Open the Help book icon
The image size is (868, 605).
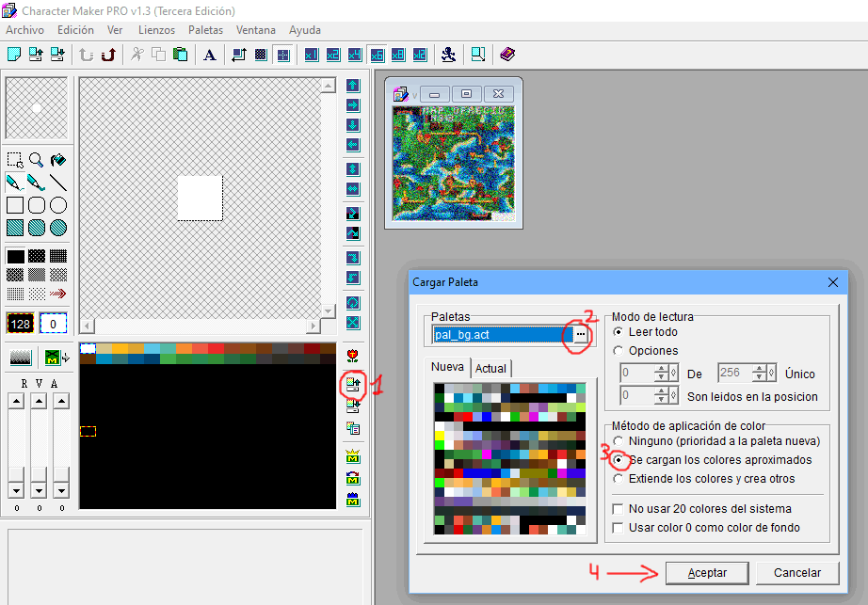pyautogui.click(x=506, y=55)
